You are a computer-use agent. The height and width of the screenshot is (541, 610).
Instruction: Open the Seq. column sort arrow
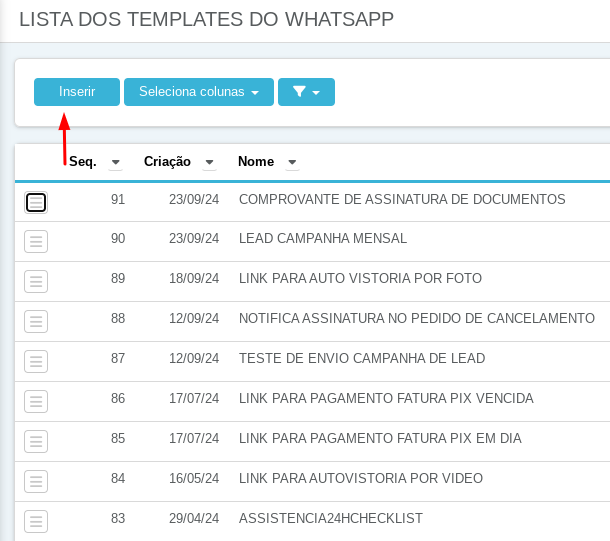point(116,162)
